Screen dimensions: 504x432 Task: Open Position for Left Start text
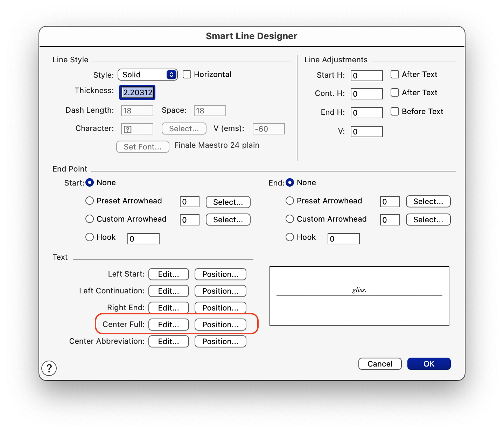click(x=220, y=274)
